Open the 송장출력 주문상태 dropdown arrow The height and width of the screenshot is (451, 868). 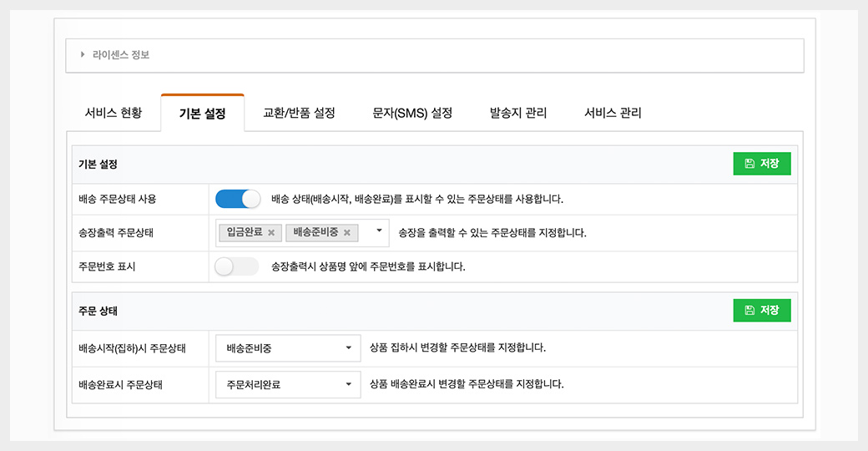[x=379, y=231]
